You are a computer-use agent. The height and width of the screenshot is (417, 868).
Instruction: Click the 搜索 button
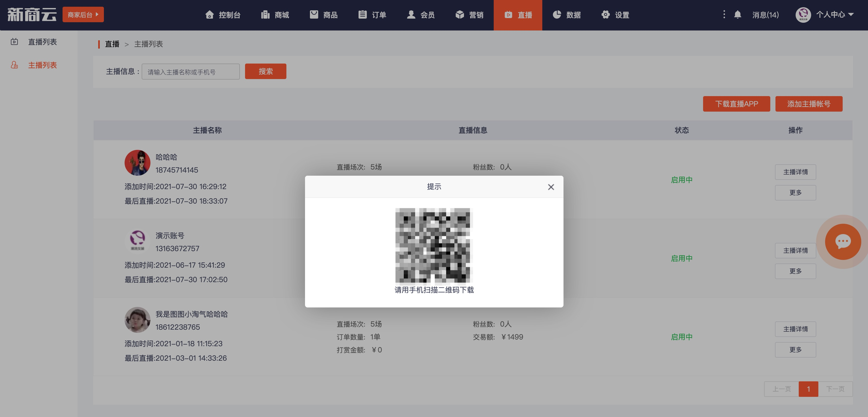(x=265, y=71)
